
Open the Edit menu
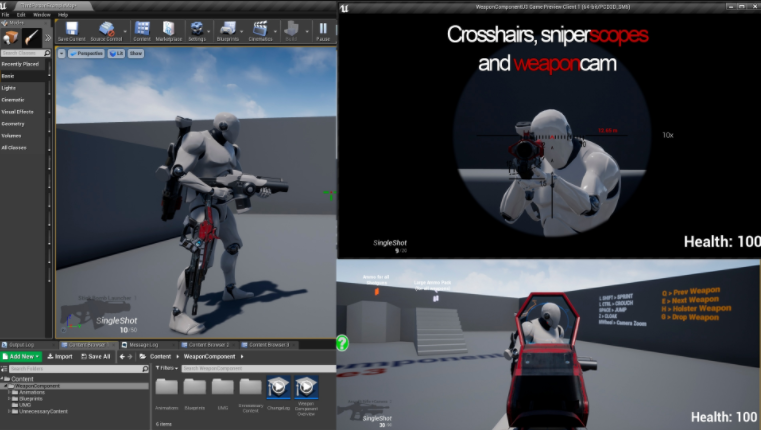[x=21, y=15]
